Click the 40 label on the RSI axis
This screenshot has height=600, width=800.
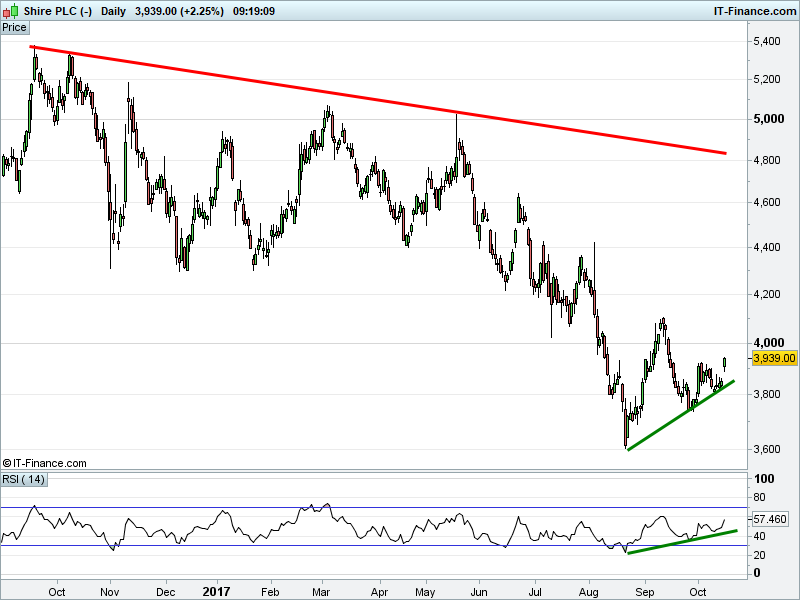pos(759,536)
